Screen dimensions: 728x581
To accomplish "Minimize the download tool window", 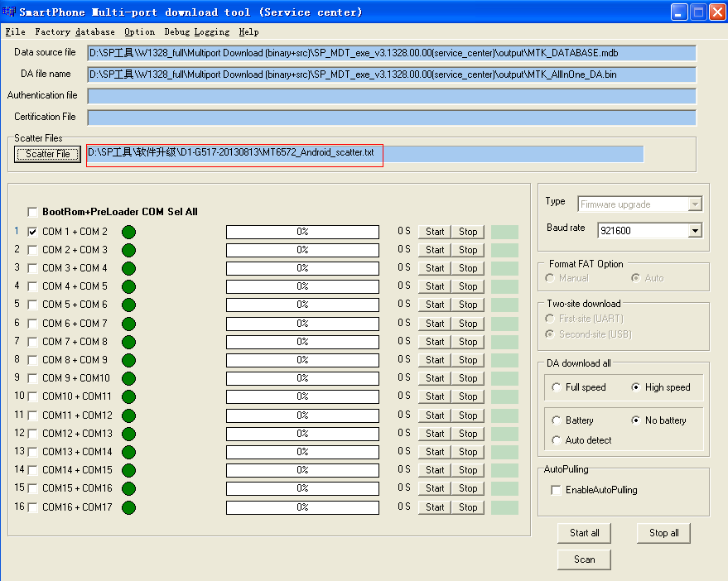I will [679, 12].
